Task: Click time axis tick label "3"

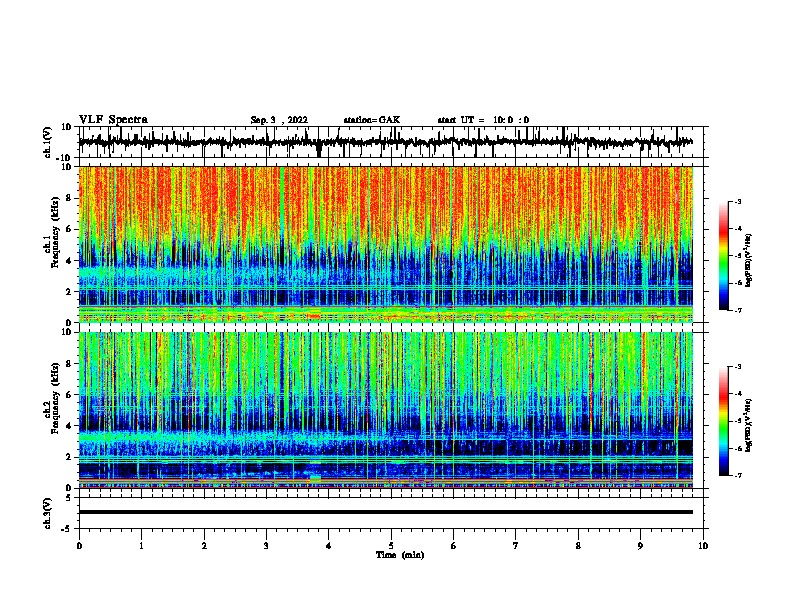Action: click(x=266, y=546)
